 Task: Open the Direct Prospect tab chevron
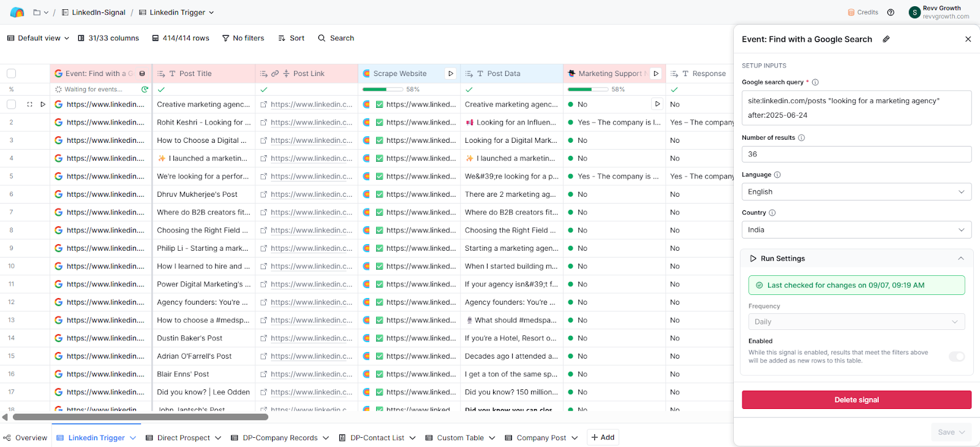point(218,438)
